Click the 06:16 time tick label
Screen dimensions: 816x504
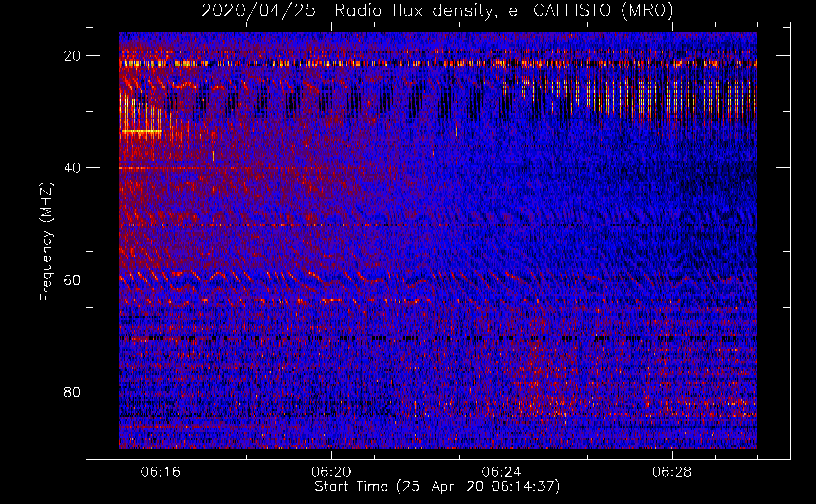161,472
